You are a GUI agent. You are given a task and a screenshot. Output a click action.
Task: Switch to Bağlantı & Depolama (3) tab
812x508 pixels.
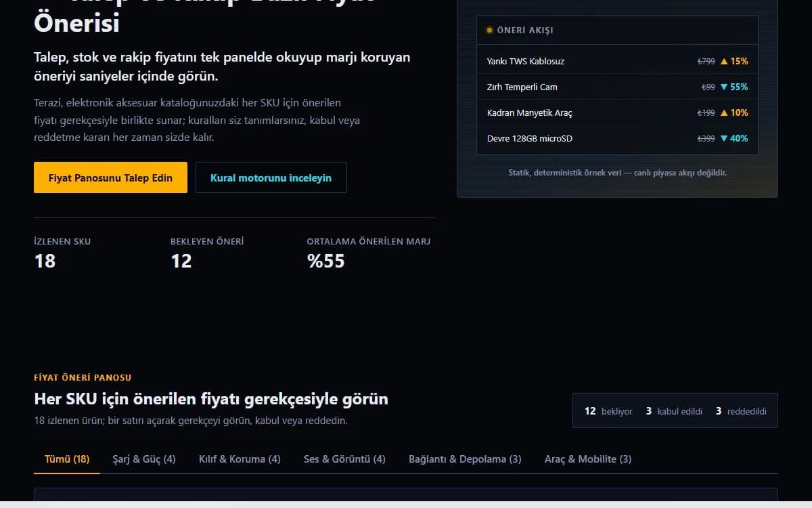point(465,459)
